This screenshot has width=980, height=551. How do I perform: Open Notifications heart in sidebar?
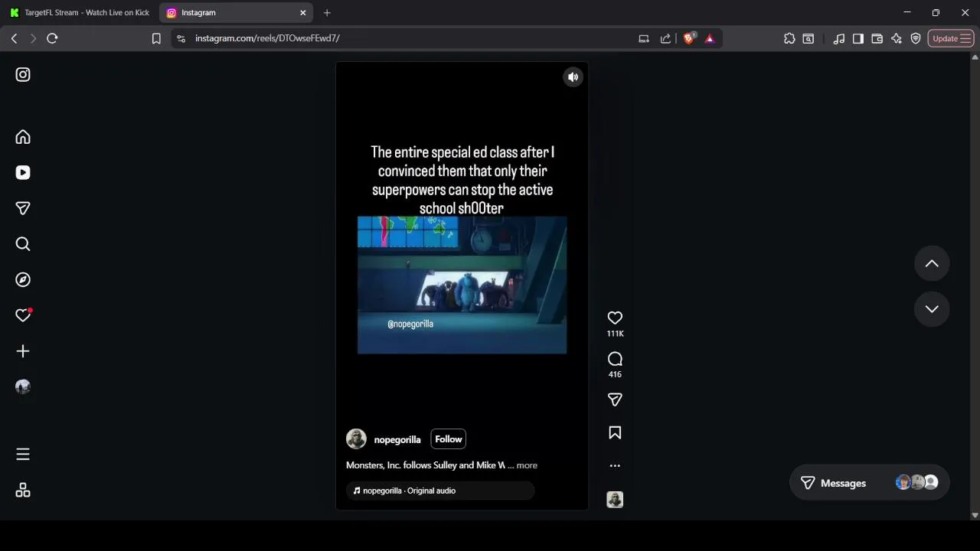[23, 315]
